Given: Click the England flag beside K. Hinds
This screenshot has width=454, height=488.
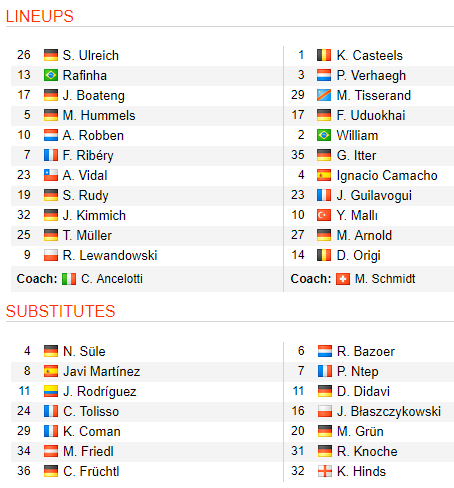Looking at the screenshot, I should point(325,471).
